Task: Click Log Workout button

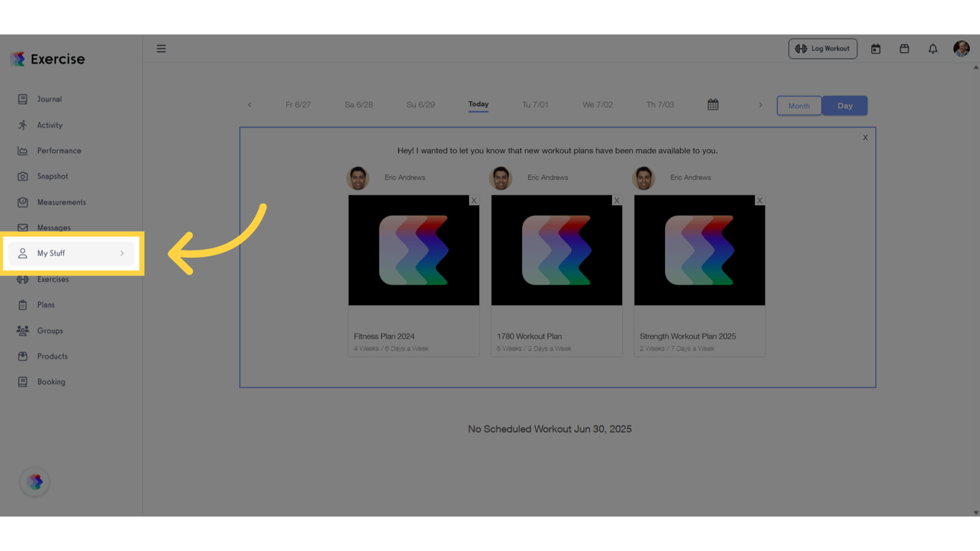Action: click(x=823, y=49)
